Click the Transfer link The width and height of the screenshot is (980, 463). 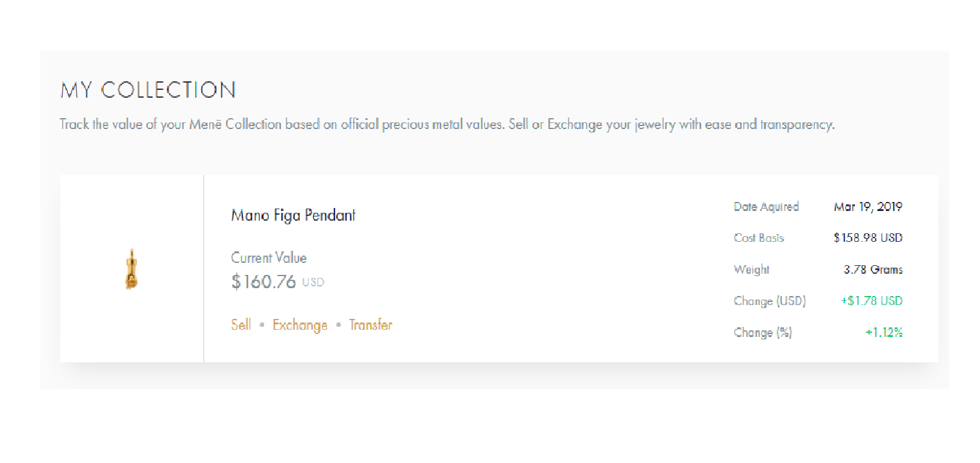point(371,325)
